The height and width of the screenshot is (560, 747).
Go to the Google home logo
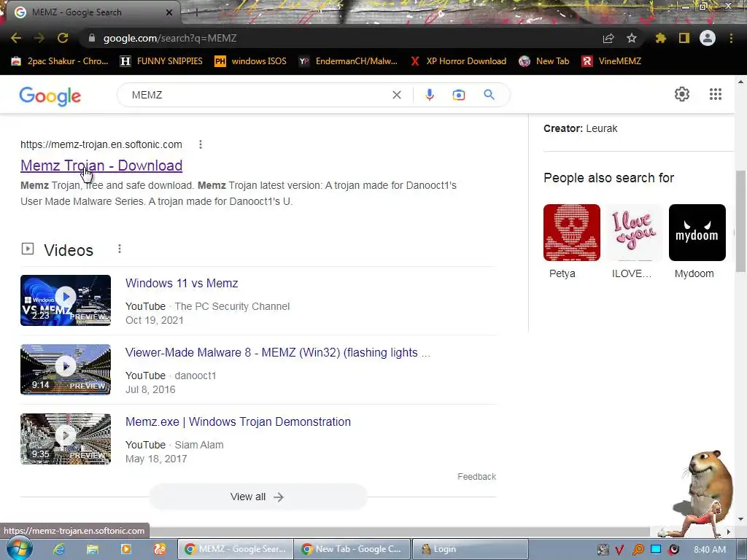coord(50,96)
